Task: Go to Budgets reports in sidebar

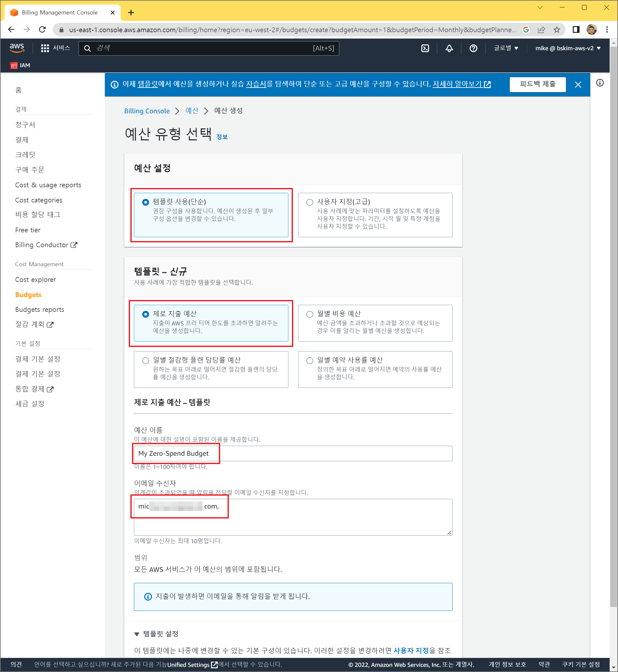Action: (x=40, y=310)
